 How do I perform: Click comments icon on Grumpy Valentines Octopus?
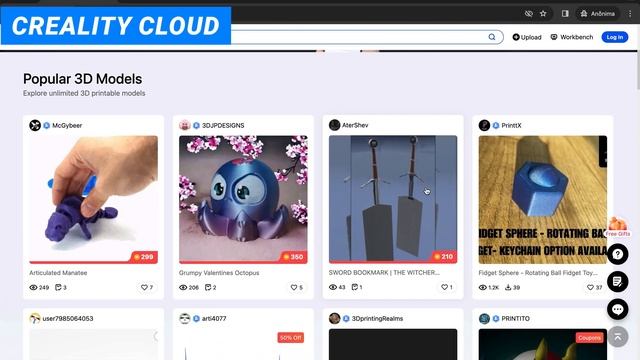208,287
